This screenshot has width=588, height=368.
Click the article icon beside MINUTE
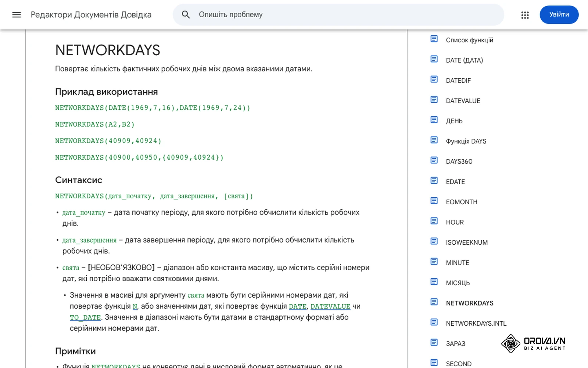(434, 261)
